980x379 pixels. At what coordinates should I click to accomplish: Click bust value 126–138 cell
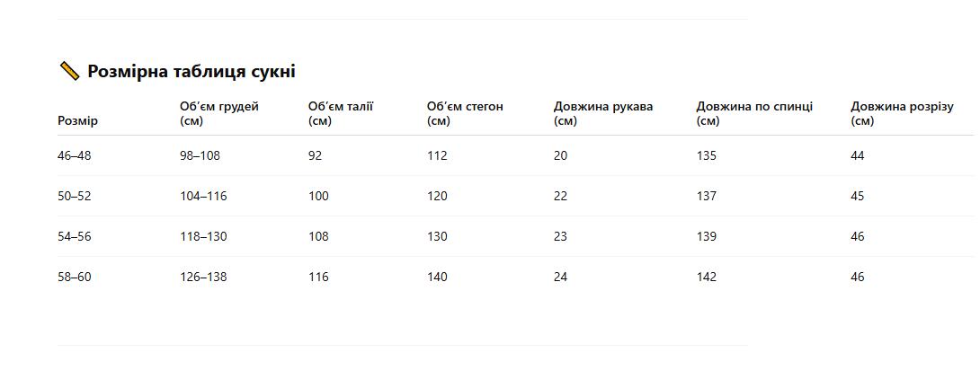click(x=203, y=277)
